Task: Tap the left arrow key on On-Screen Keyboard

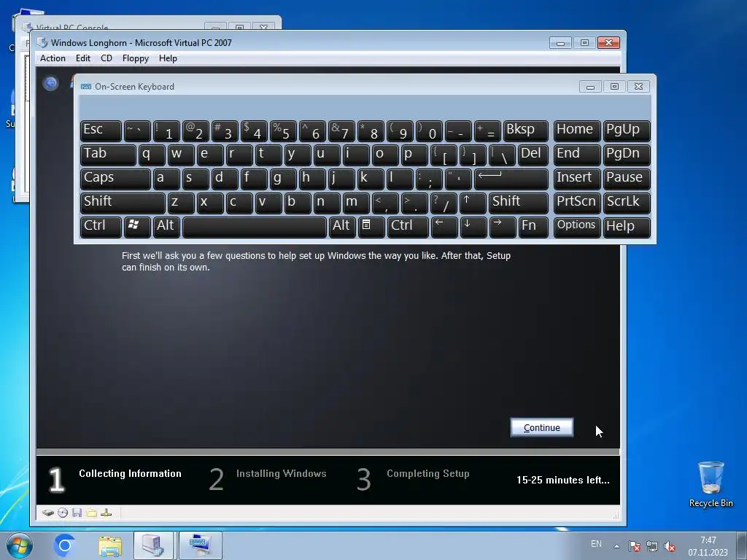Action: [x=444, y=227]
